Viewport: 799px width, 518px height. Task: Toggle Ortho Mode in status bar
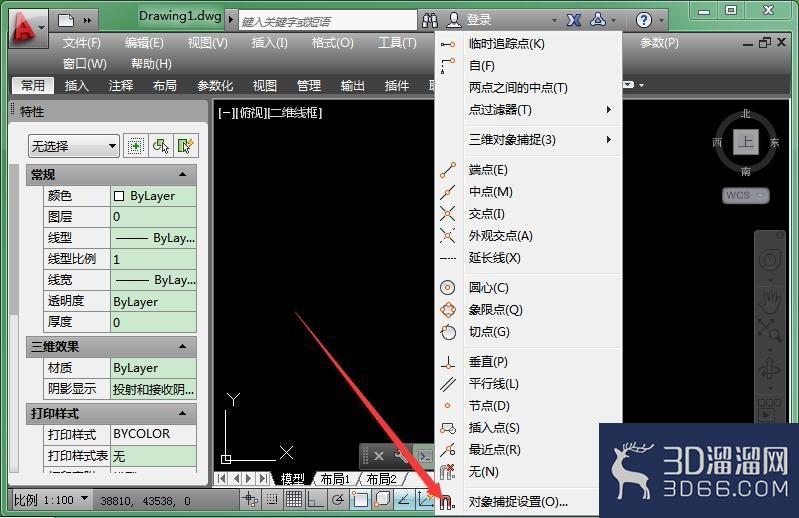coord(315,500)
